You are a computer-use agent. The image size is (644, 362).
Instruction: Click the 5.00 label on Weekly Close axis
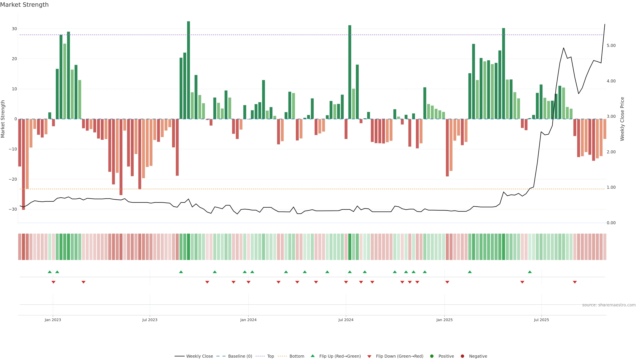click(x=611, y=45)
